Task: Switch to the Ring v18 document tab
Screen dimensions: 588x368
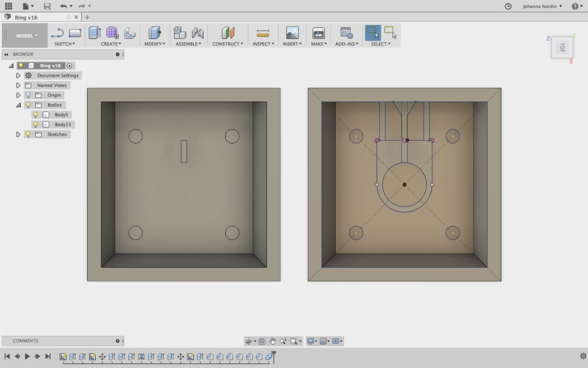Action: pyautogui.click(x=26, y=17)
